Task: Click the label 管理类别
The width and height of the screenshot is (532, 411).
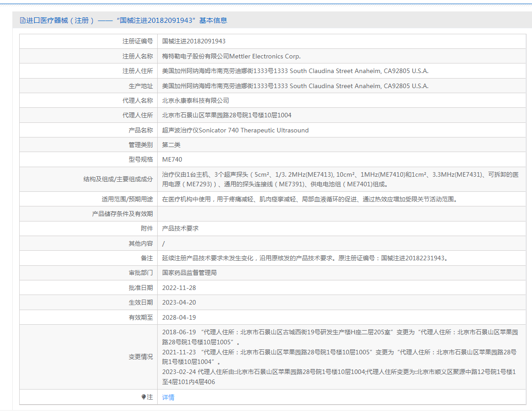Action: pos(141,145)
